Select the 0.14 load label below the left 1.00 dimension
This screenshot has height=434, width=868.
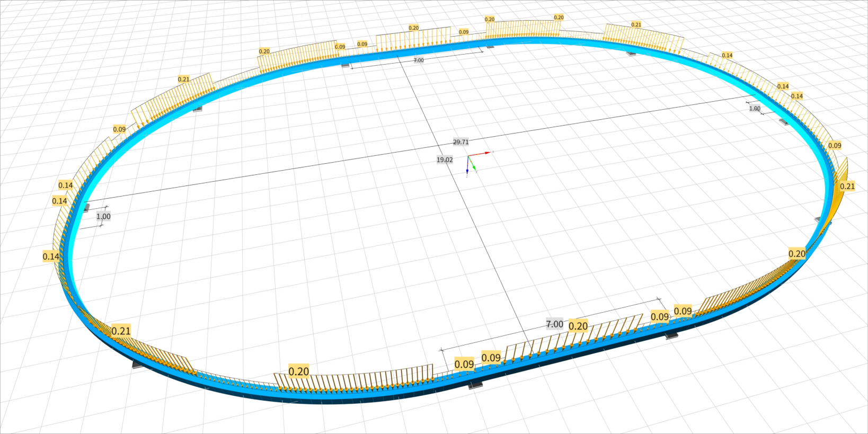51,256
